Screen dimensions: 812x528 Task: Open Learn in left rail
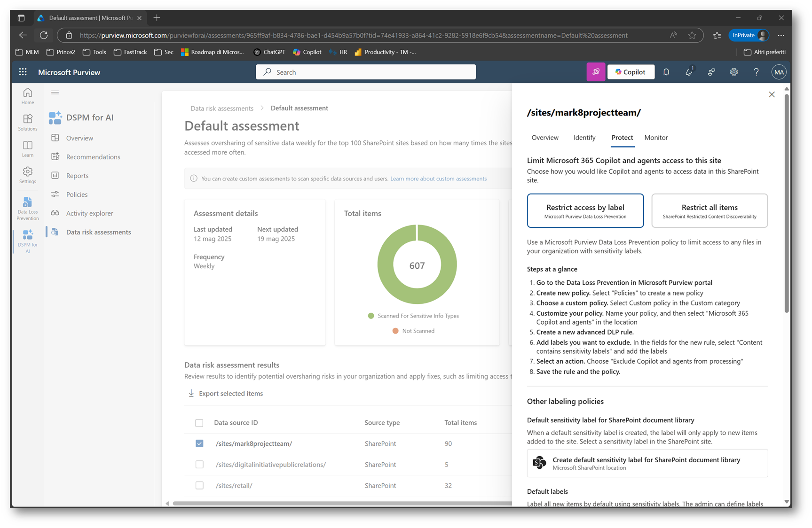[x=28, y=148]
